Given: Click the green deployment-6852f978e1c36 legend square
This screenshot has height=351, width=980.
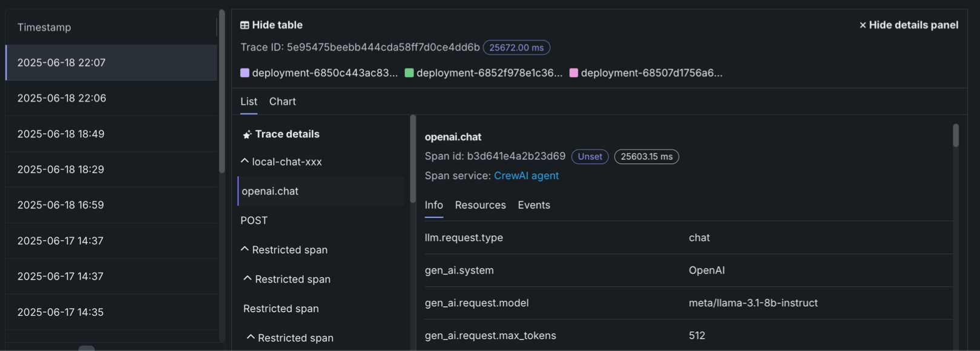Looking at the screenshot, I should tap(409, 73).
